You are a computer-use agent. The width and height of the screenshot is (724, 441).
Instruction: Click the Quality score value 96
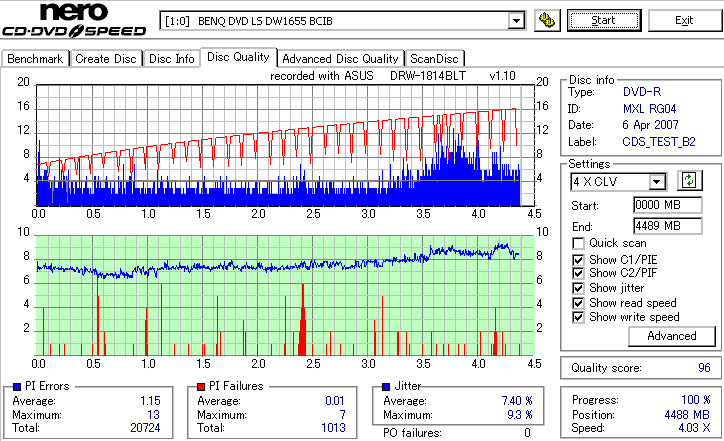[704, 368]
